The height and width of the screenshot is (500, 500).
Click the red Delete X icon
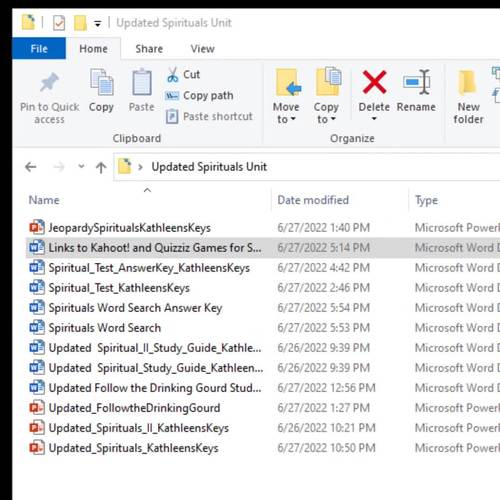coord(374,82)
